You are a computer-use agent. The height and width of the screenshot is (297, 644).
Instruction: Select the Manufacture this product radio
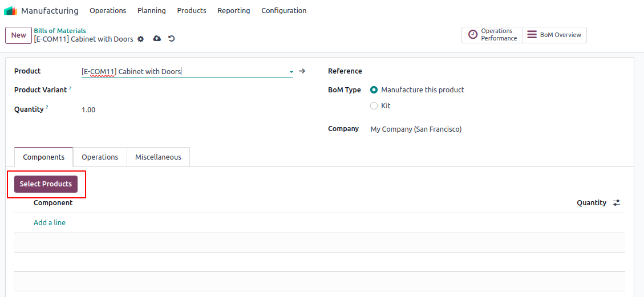coord(374,90)
